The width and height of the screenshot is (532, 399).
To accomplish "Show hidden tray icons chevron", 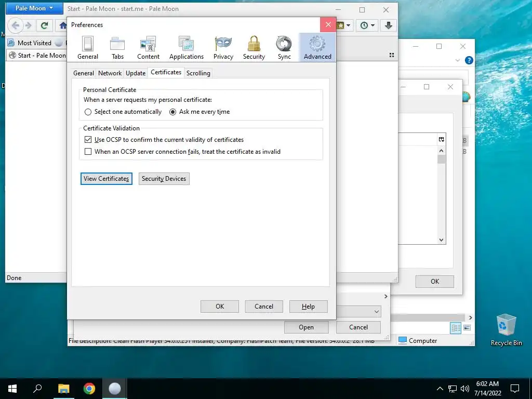I will pos(440,389).
